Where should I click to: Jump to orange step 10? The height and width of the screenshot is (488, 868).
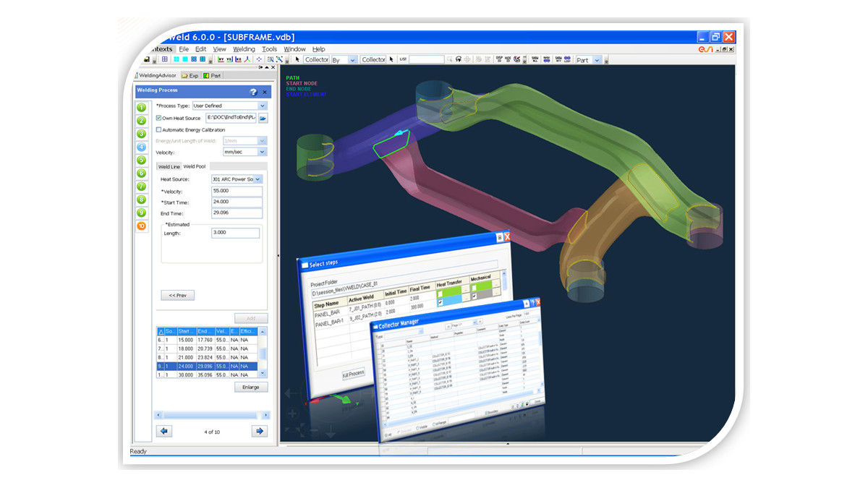point(142,226)
